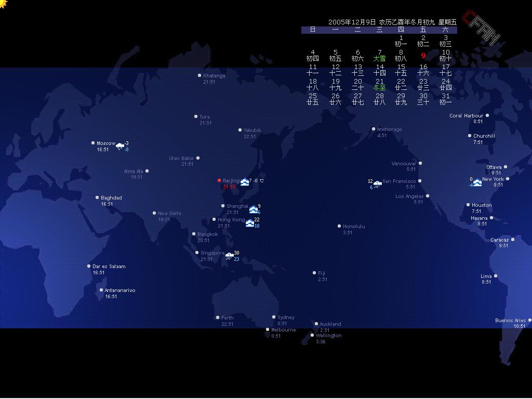Click the snow weather icon beside Moscow
This screenshot has height=399, width=532.
[x=120, y=146]
